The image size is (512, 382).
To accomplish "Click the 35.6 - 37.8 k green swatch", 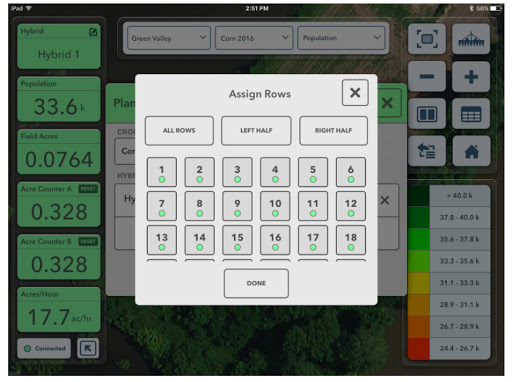I will [x=419, y=239].
